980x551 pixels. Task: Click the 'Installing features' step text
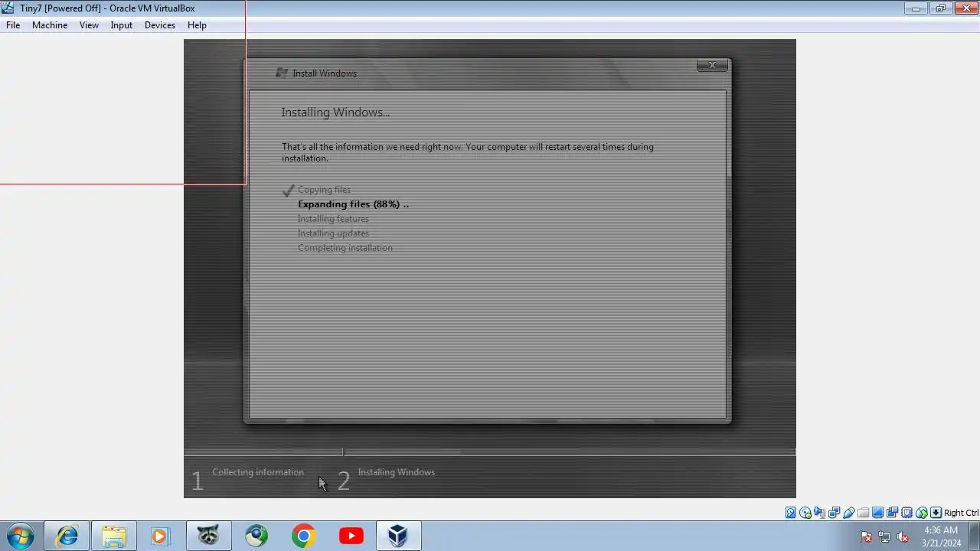[333, 219]
